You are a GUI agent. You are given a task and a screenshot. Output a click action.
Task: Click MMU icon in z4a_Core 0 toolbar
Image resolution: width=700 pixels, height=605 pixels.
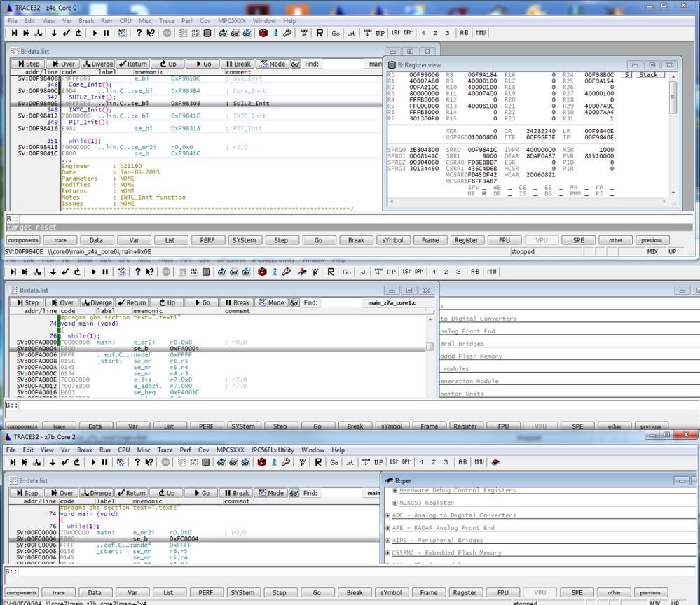coord(481,33)
